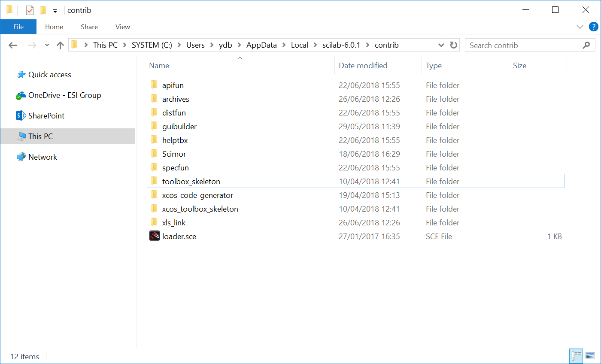The height and width of the screenshot is (364, 601).
Task: Click the 12 items status text
Action: point(24,357)
